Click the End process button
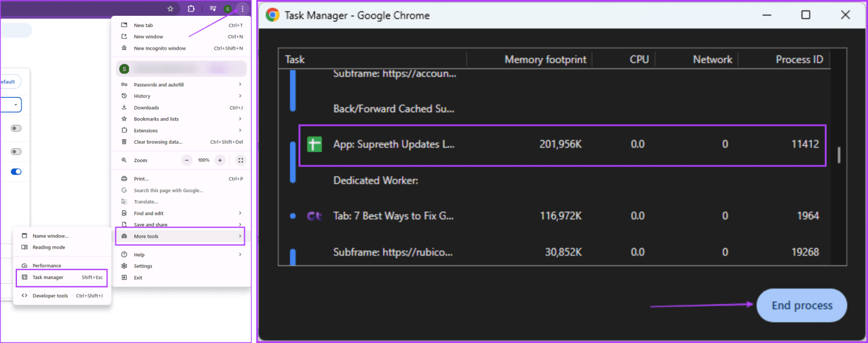The image size is (868, 343). (801, 305)
